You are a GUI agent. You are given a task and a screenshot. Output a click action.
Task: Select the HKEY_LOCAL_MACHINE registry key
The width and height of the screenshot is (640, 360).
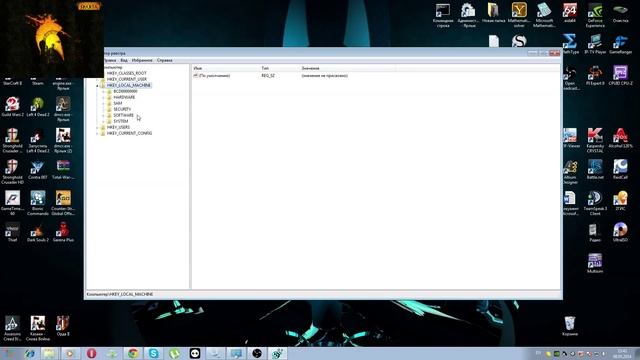pos(129,85)
